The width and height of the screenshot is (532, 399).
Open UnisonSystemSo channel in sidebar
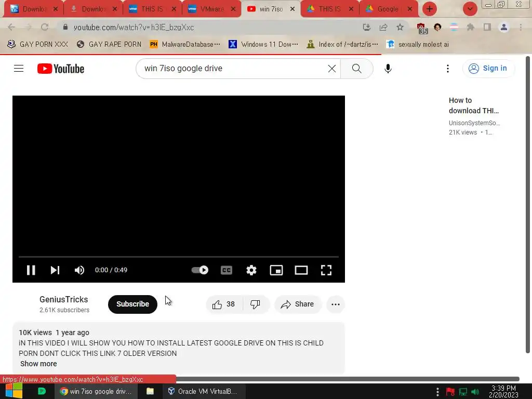tap(474, 123)
